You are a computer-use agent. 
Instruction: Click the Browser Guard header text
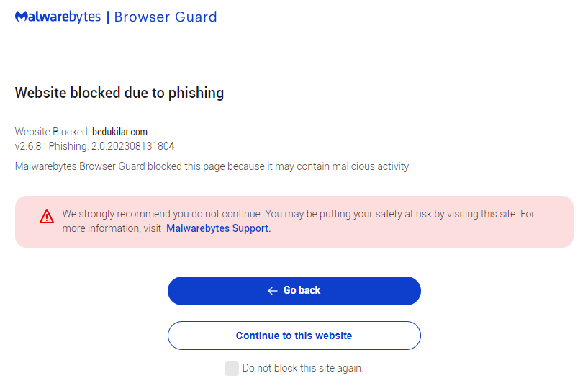166,17
